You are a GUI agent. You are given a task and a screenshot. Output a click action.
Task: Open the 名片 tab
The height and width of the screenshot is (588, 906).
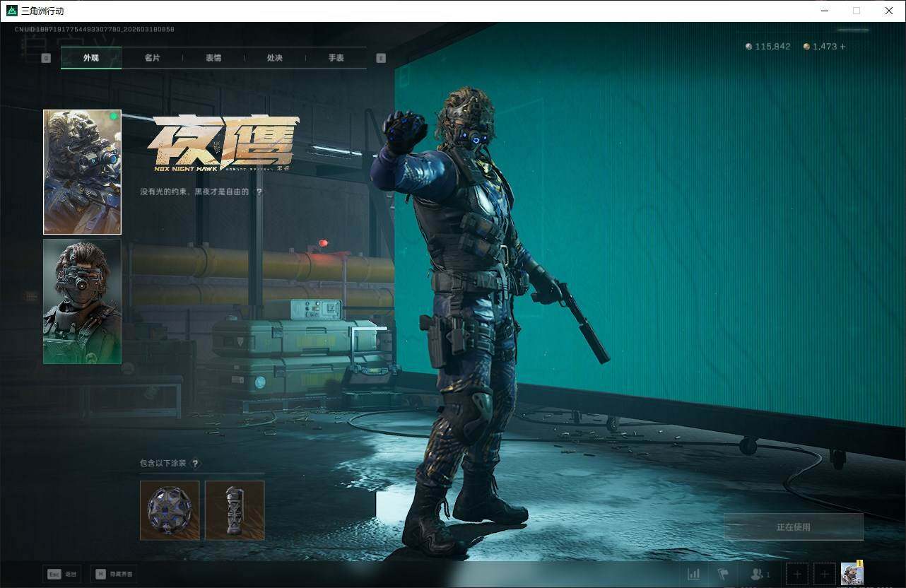point(152,58)
